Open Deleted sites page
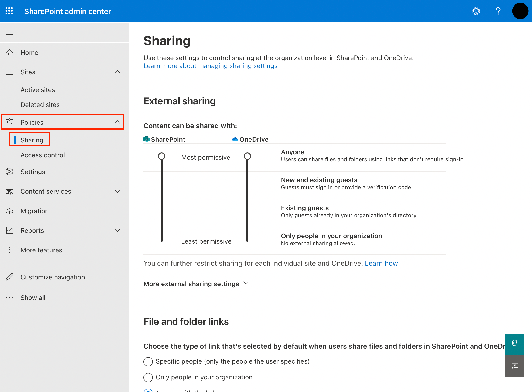 (40, 105)
